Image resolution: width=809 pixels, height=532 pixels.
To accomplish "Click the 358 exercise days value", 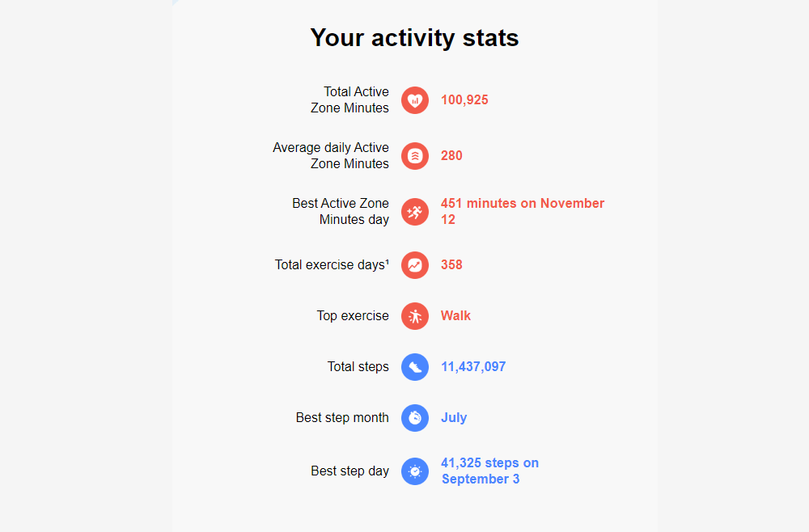I will (x=451, y=265).
